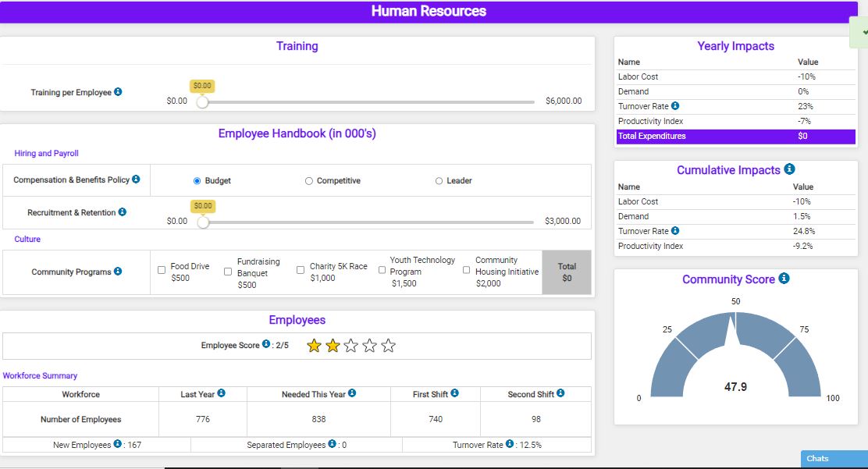Click the Total Expenditures row
Viewport: 868px width, 469px height.
[x=736, y=137]
